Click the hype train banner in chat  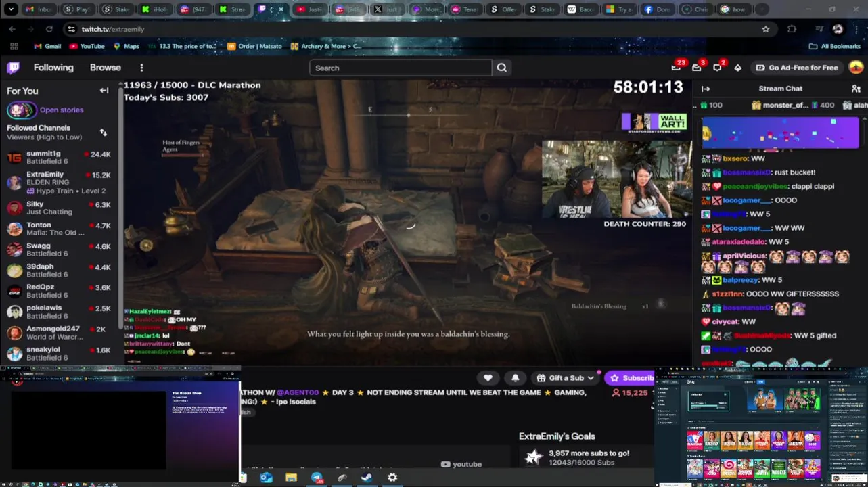coord(780,132)
